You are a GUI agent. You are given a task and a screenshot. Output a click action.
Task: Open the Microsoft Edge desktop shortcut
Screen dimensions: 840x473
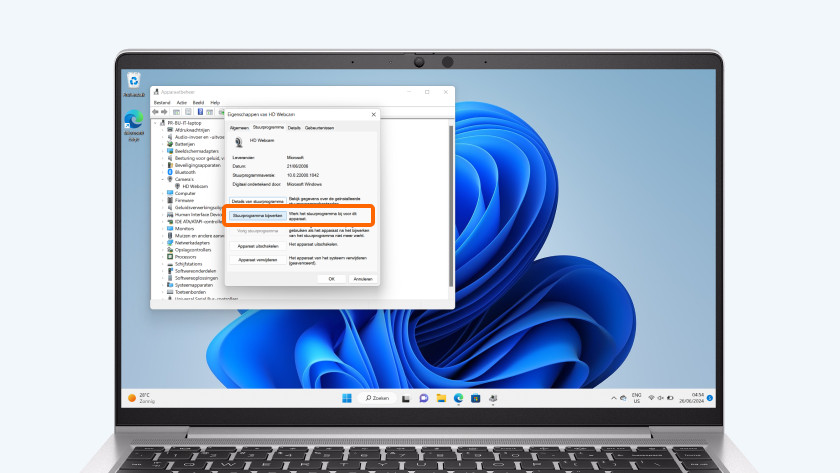133,121
